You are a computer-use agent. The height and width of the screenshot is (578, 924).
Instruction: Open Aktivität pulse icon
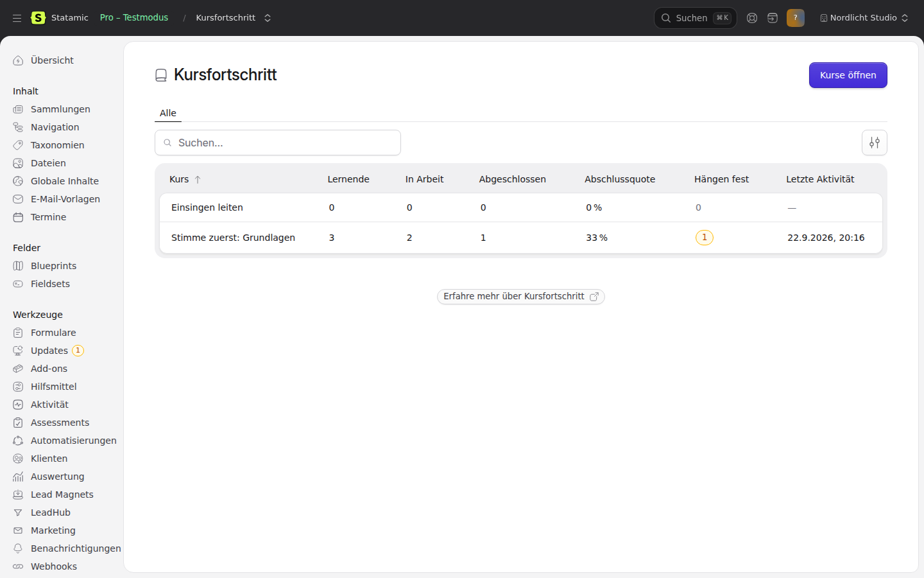click(x=18, y=405)
